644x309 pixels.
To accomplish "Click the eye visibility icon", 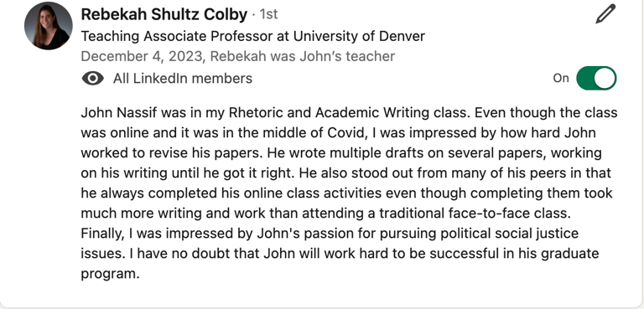I will (93, 78).
